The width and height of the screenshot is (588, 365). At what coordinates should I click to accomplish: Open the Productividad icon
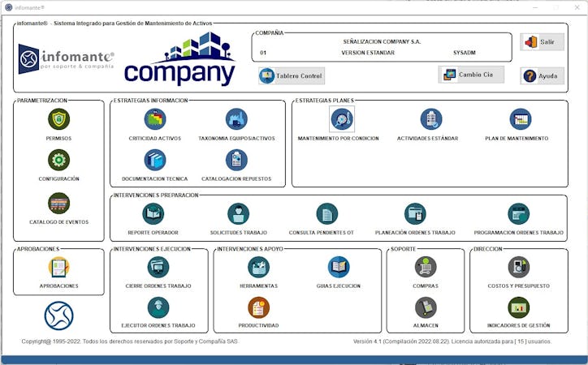[x=258, y=307]
